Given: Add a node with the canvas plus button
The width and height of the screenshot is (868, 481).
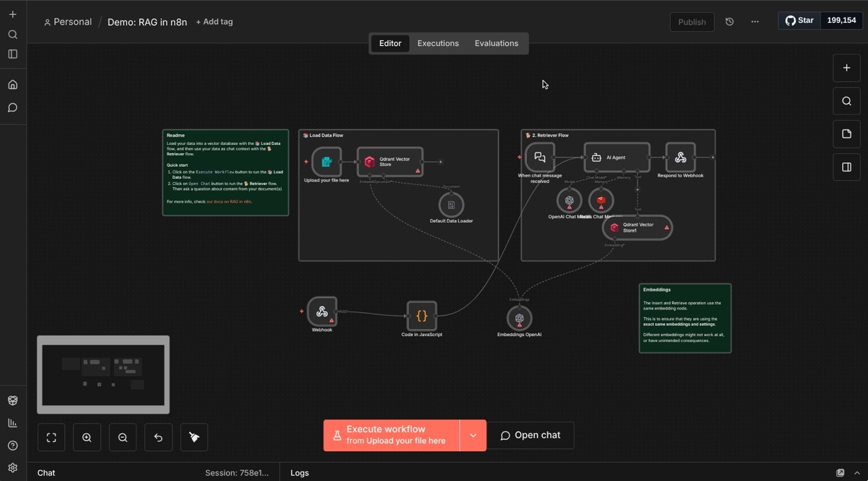Looking at the screenshot, I should (x=846, y=68).
